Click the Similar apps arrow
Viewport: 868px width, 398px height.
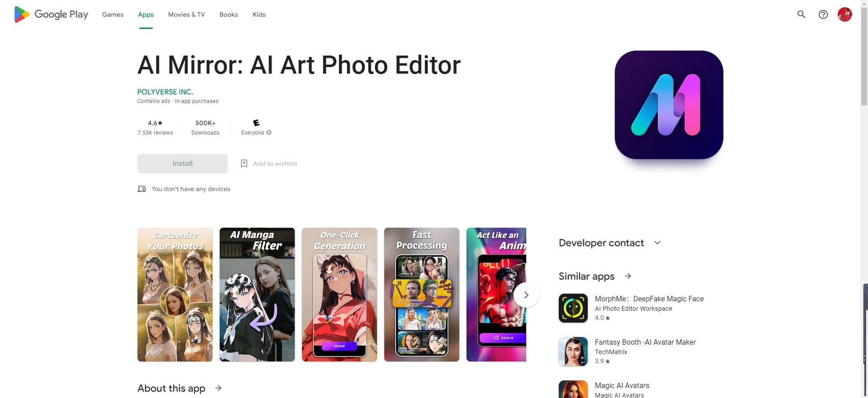[x=628, y=276]
